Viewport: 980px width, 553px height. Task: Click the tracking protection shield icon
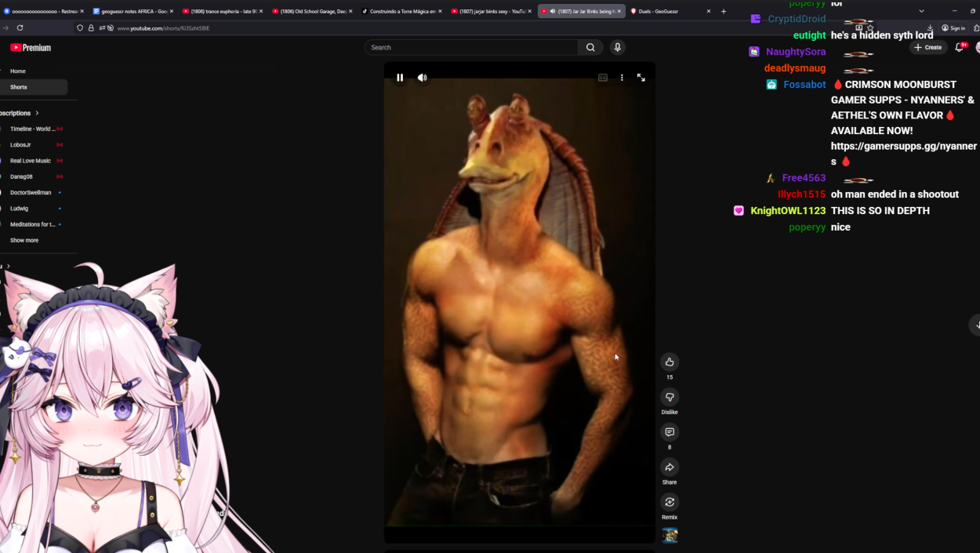pos(80,27)
